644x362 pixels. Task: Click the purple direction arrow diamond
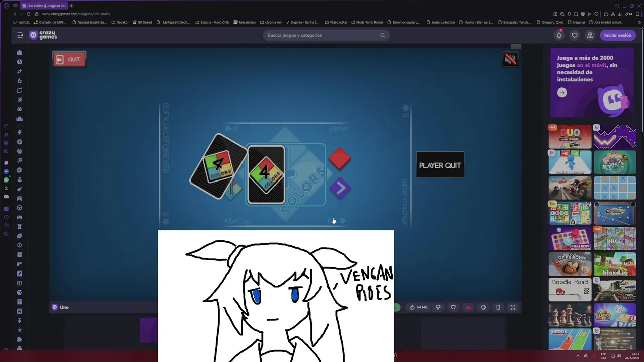340,188
